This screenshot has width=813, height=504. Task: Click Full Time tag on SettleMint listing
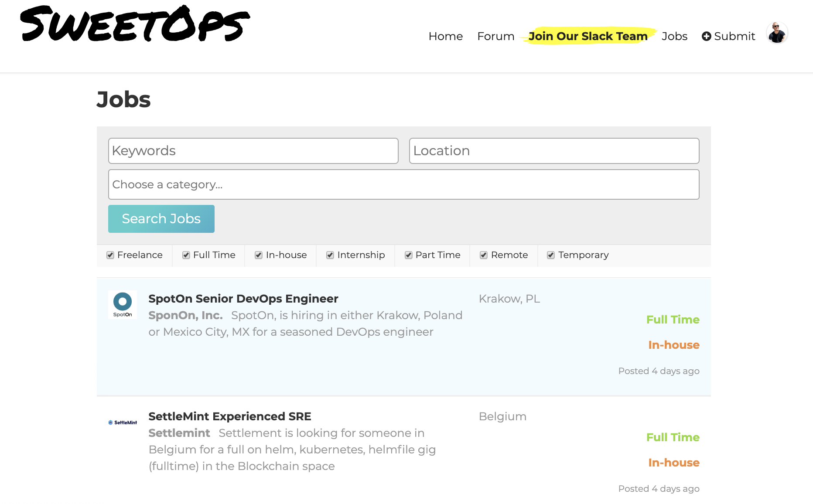click(673, 437)
